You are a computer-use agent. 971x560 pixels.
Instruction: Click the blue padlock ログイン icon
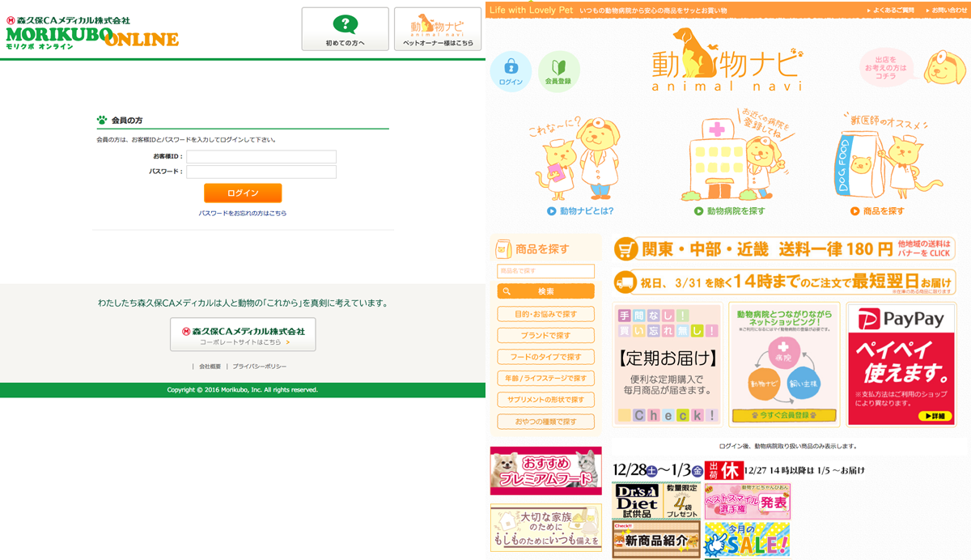pos(511,71)
